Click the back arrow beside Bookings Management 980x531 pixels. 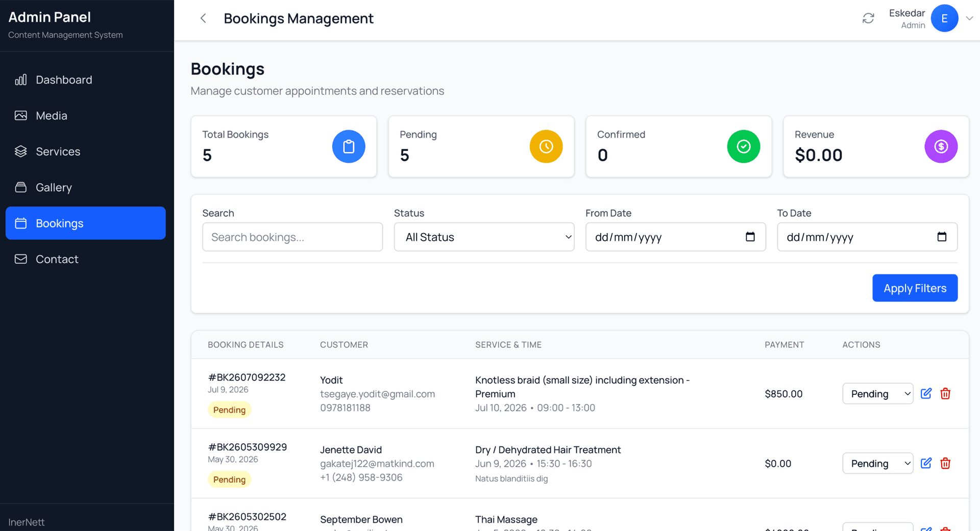203,18
